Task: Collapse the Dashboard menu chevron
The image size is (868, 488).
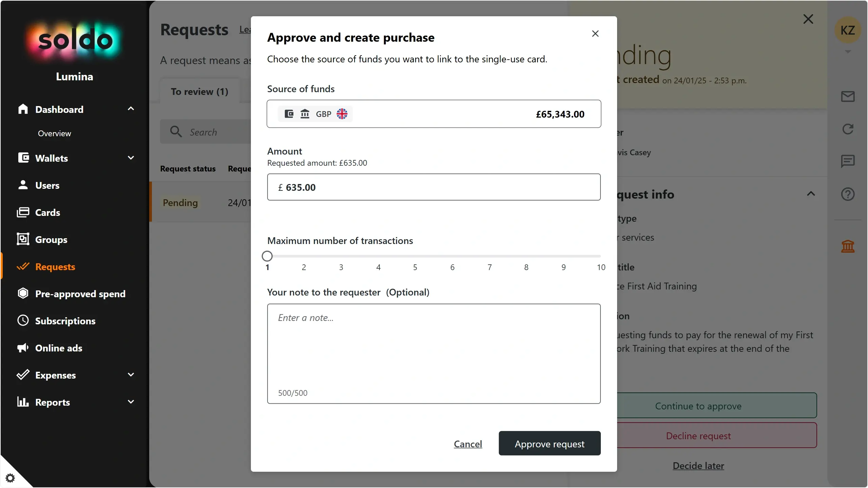Action: (x=131, y=109)
